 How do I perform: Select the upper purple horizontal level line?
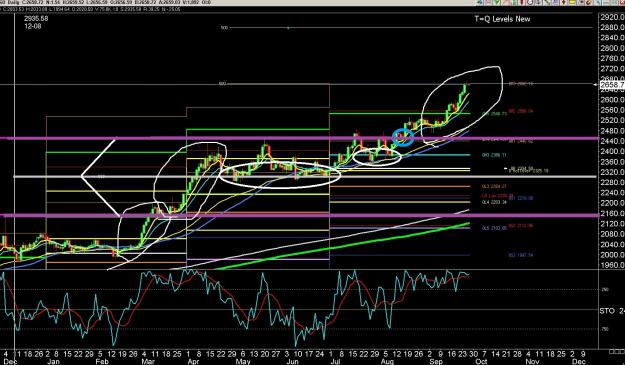coord(299,138)
